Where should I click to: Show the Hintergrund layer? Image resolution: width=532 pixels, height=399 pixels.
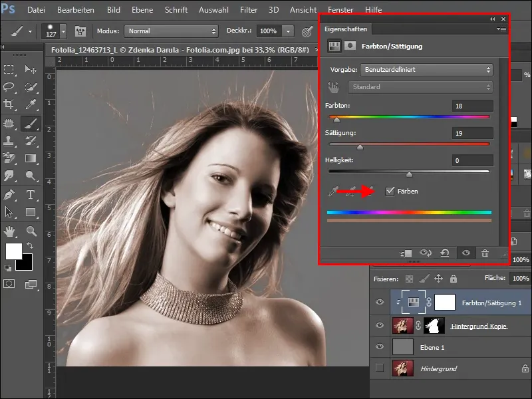(380, 368)
